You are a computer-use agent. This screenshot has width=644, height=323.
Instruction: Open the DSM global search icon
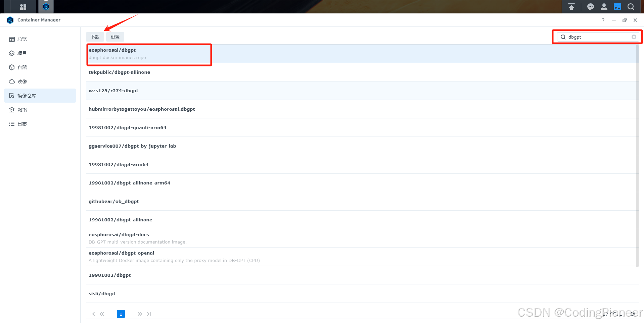(631, 7)
